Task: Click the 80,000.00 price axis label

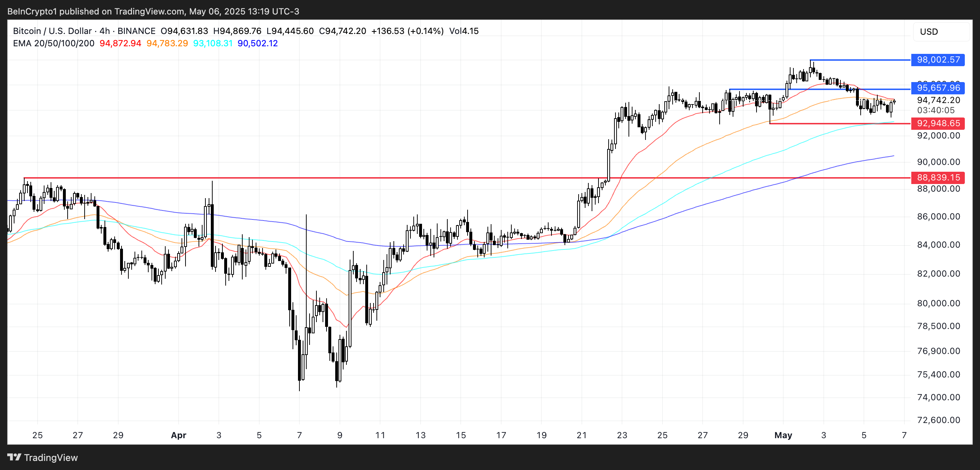Action: [938, 303]
